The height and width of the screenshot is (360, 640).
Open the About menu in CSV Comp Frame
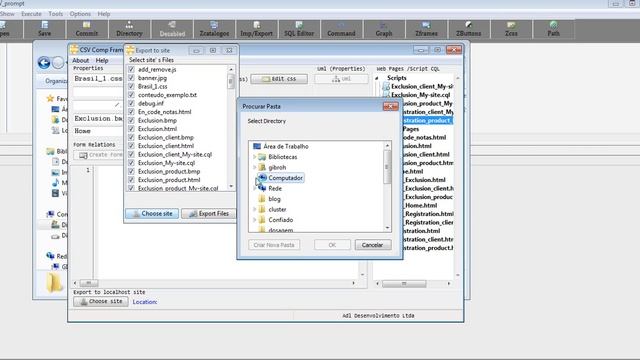[x=80, y=60]
